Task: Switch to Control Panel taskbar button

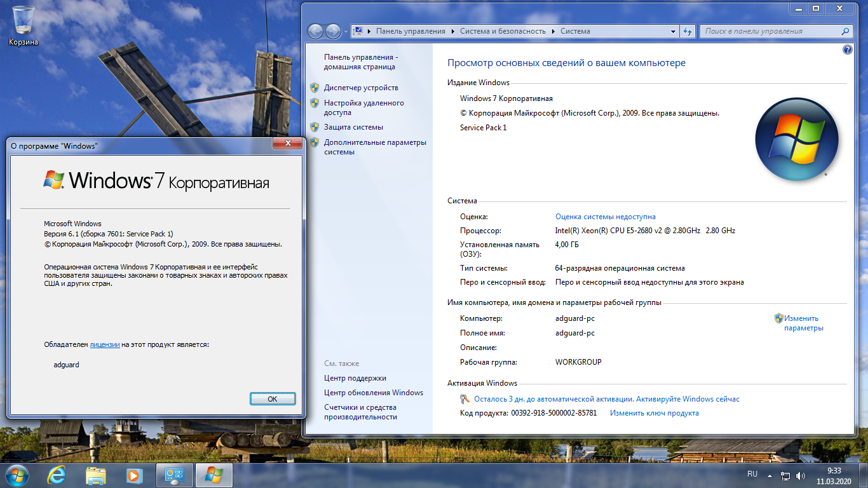Action: pyautogui.click(x=174, y=475)
